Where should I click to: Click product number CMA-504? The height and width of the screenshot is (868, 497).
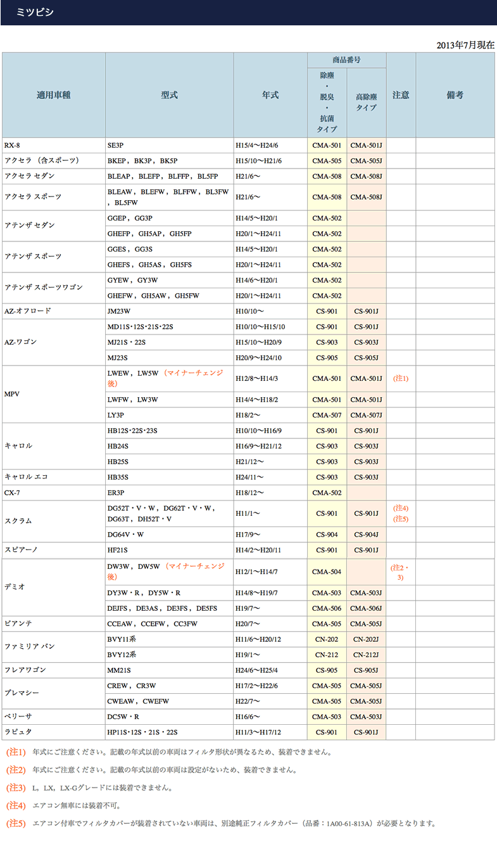pyautogui.click(x=327, y=571)
